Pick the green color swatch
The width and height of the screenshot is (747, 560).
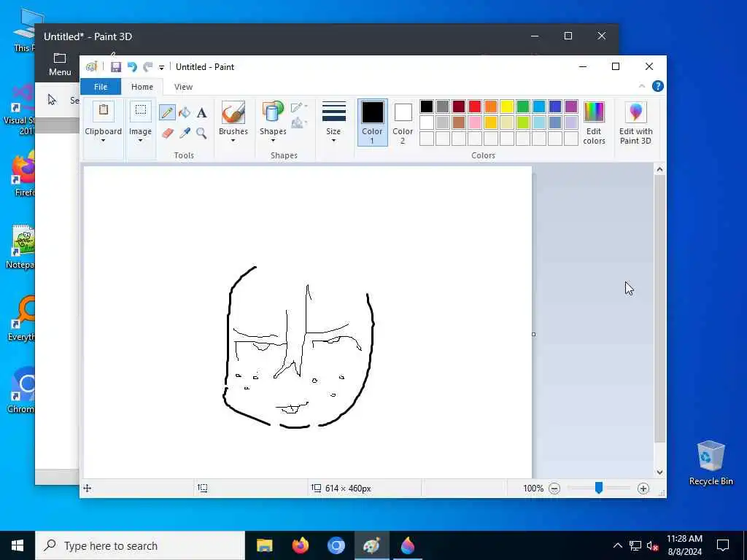523,106
